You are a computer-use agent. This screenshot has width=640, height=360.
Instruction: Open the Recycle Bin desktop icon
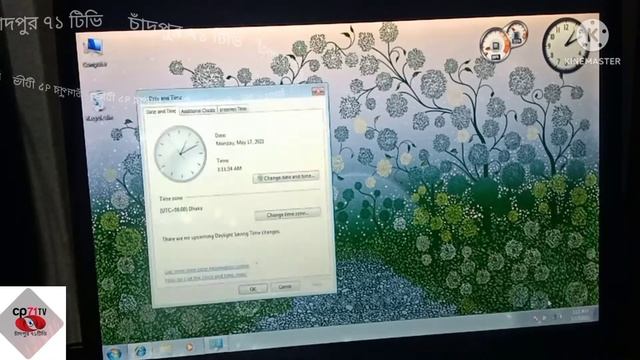point(98,105)
